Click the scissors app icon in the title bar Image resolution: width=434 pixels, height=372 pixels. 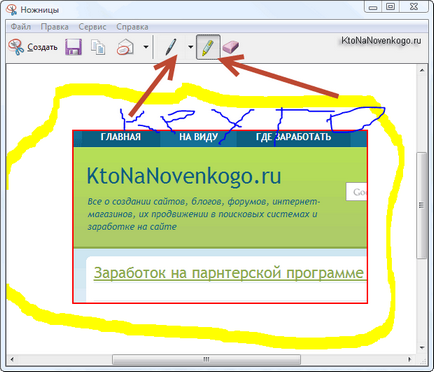(12, 9)
